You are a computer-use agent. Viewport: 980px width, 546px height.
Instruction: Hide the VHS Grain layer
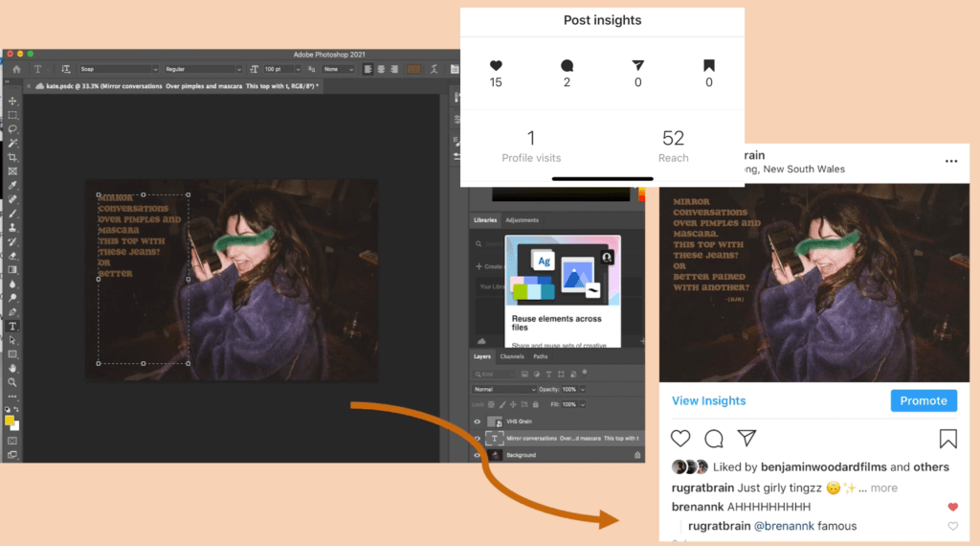(x=477, y=421)
